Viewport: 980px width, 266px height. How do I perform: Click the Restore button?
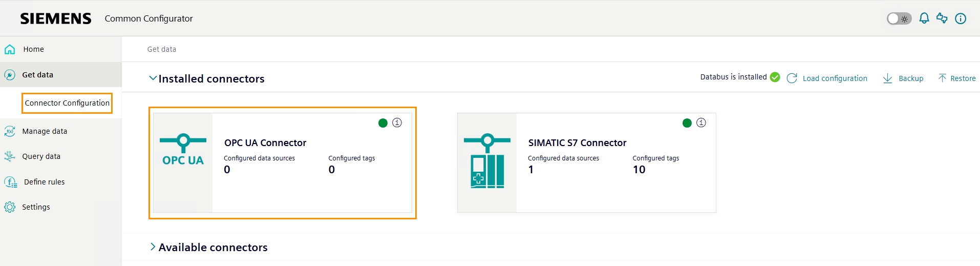click(957, 78)
